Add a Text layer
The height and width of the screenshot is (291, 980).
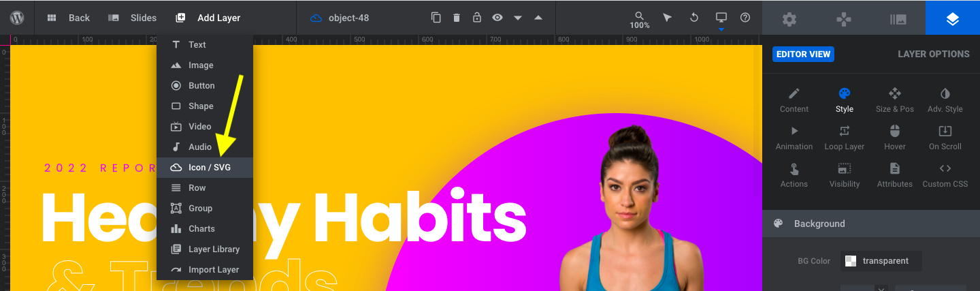pyautogui.click(x=204, y=44)
